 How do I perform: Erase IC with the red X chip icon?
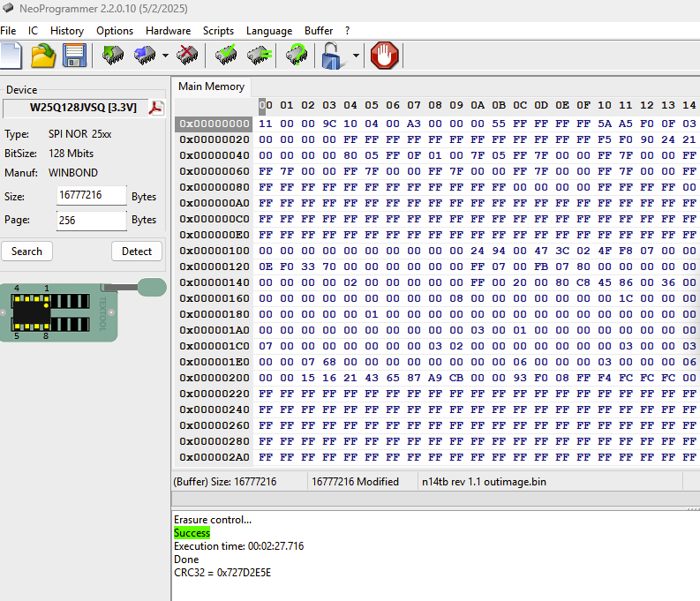pyautogui.click(x=187, y=56)
